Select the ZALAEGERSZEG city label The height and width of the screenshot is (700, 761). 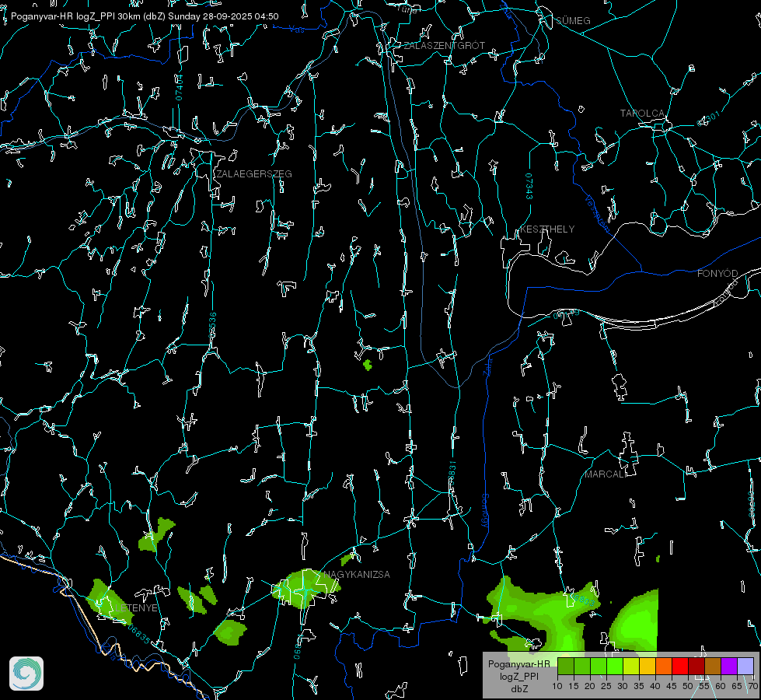click(254, 174)
